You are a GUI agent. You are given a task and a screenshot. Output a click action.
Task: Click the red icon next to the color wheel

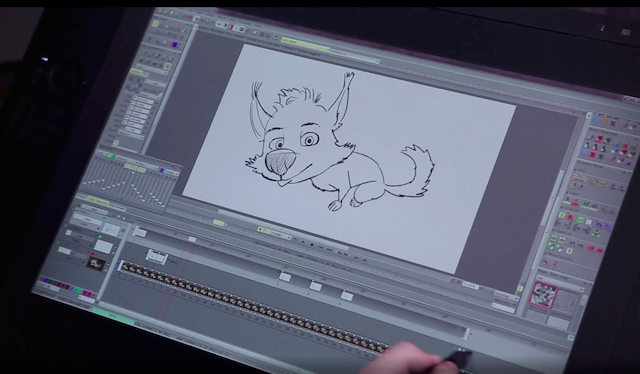[x=230, y=27]
